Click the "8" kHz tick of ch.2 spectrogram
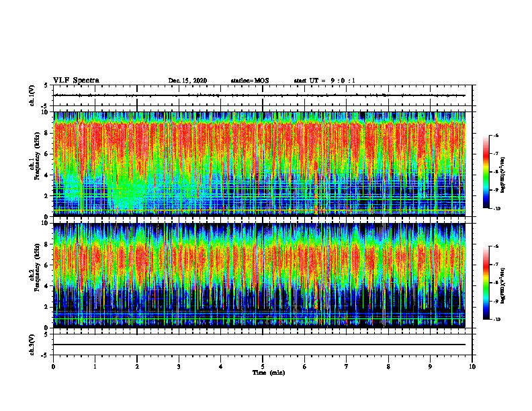Viewport: 532px width, 411px height. [x=47, y=244]
